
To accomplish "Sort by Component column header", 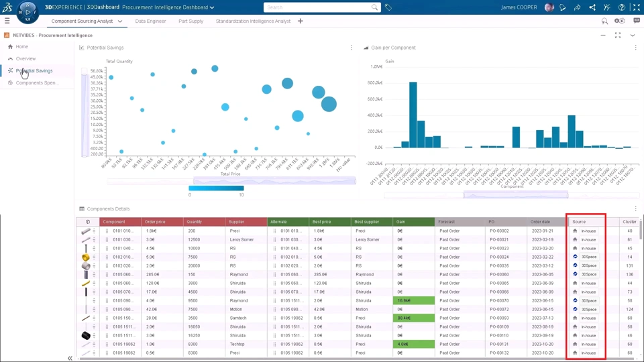I will coord(120,222).
